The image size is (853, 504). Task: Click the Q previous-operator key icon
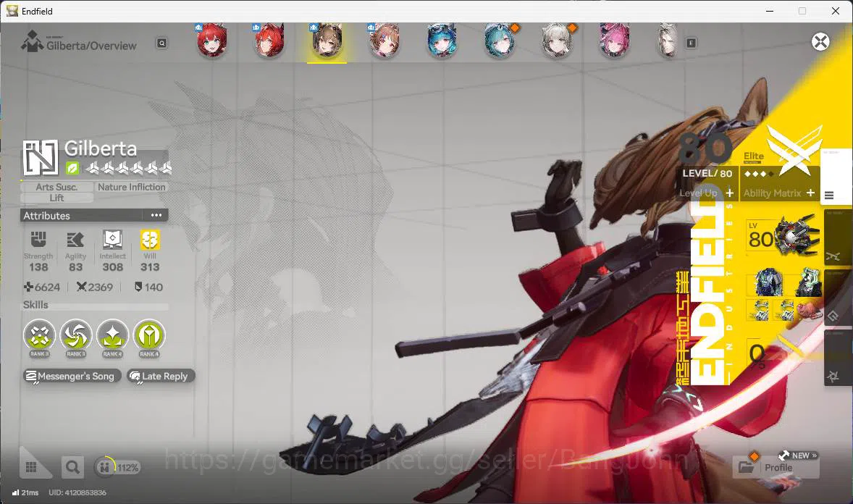[x=161, y=43]
